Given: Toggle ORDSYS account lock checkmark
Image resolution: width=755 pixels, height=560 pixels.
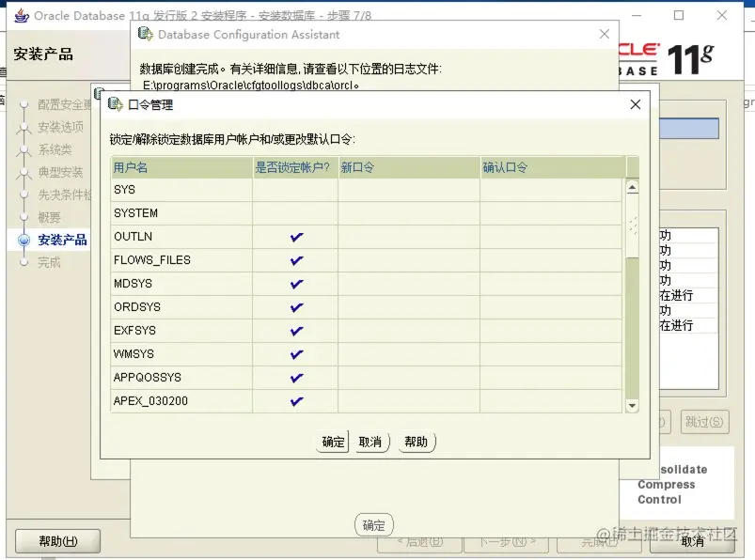Looking at the screenshot, I should pyautogui.click(x=296, y=307).
